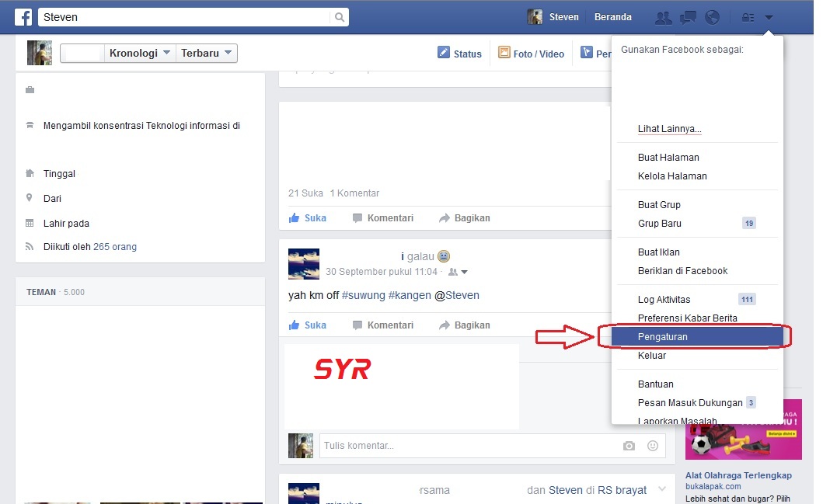Select Beriklan di Facebook menu item
823x504 pixels.
pyautogui.click(x=682, y=271)
